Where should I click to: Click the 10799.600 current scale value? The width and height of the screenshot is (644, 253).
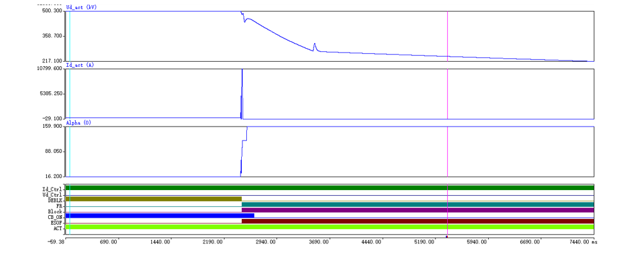pos(52,69)
